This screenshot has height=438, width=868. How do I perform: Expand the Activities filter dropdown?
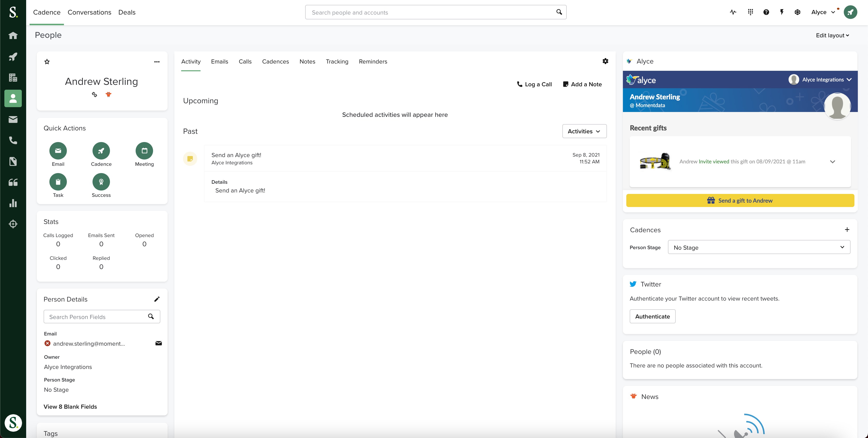(584, 131)
